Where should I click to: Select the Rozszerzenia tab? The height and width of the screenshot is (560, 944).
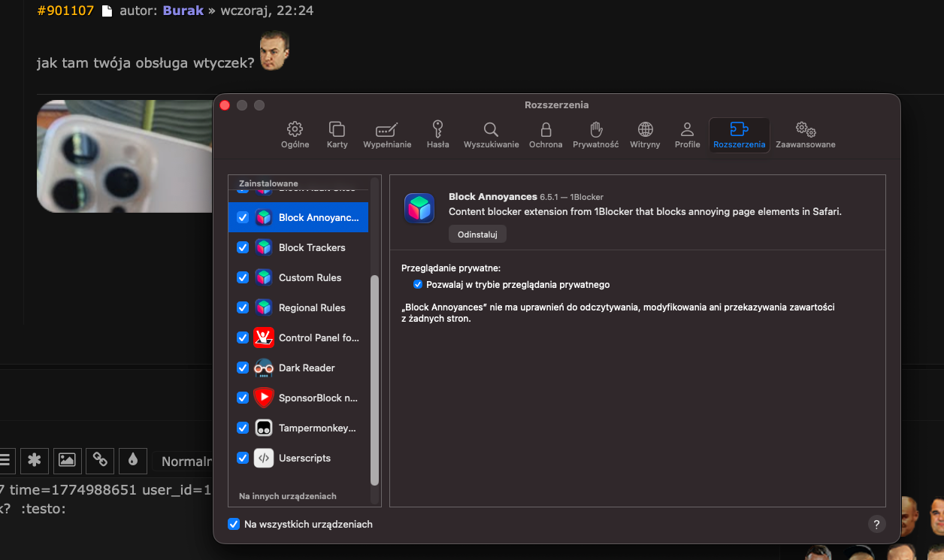point(739,135)
